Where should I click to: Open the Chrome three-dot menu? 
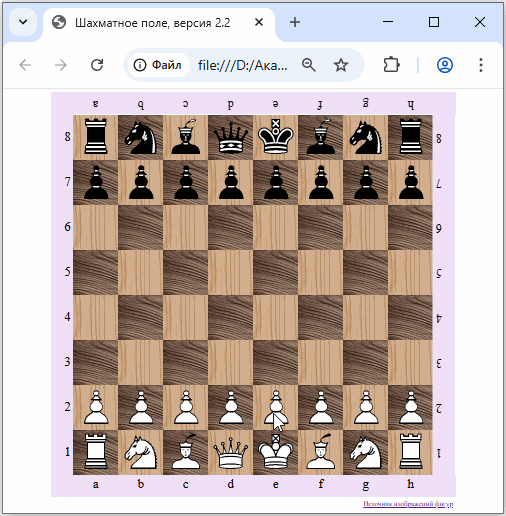(x=481, y=65)
